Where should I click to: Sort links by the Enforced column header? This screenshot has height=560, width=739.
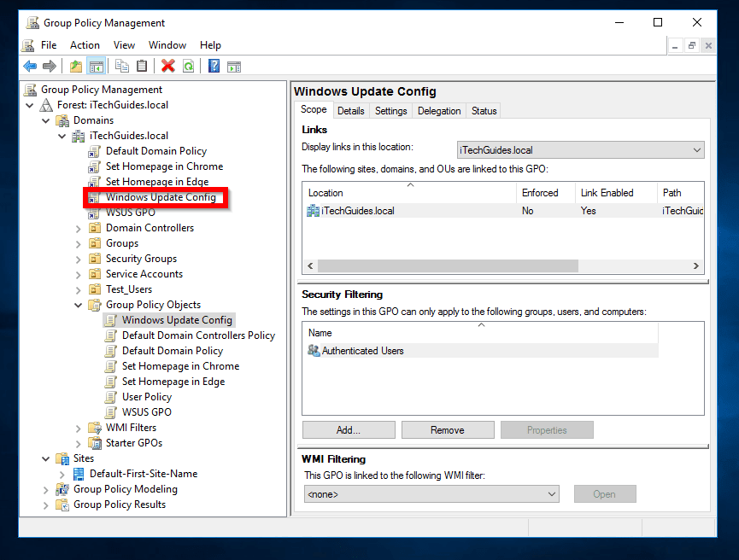pyautogui.click(x=546, y=193)
